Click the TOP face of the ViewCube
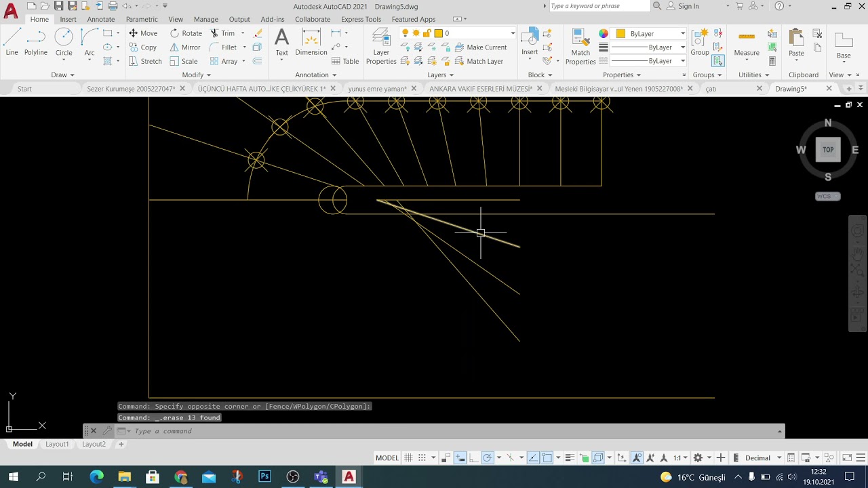 (828, 150)
